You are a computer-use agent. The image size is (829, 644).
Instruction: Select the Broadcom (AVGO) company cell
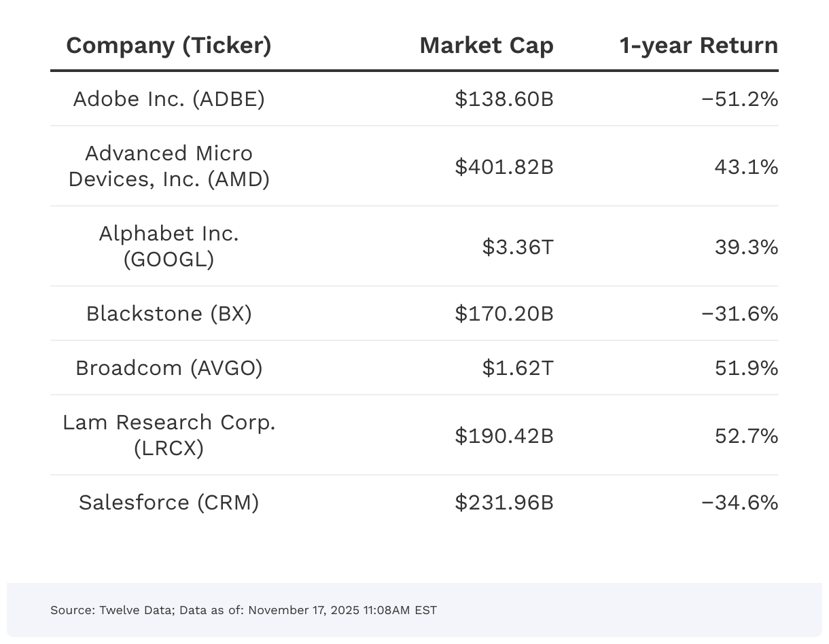[x=169, y=368]
